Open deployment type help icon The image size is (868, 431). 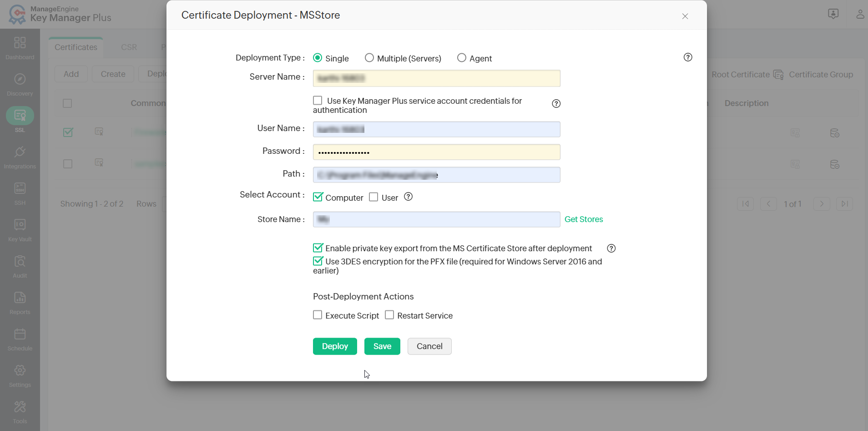coord(688,57)
